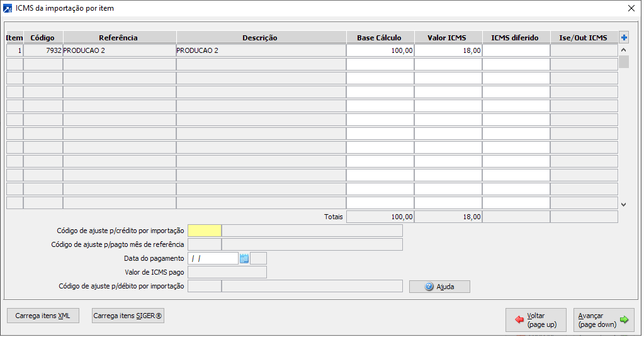Click the grid scrollbar thumb

(x=623, y=62)
